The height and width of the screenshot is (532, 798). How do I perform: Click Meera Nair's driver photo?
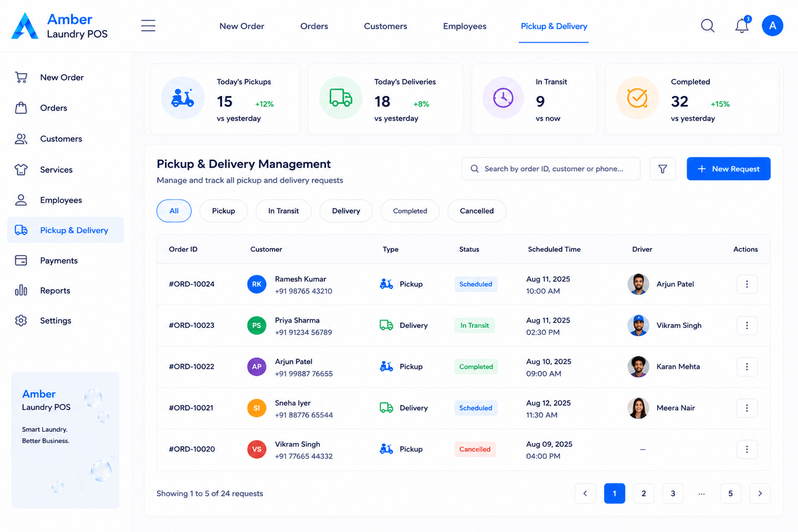[x=638, y=408]
